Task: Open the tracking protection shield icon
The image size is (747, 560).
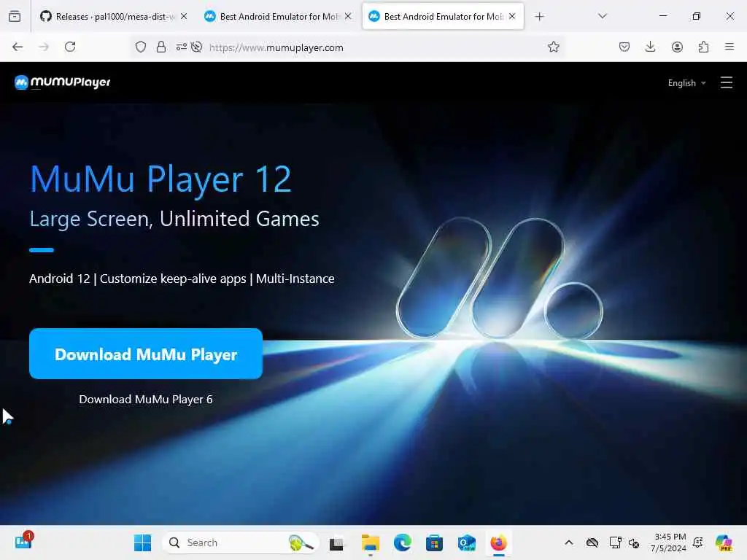Action: (x=141, y=47)
